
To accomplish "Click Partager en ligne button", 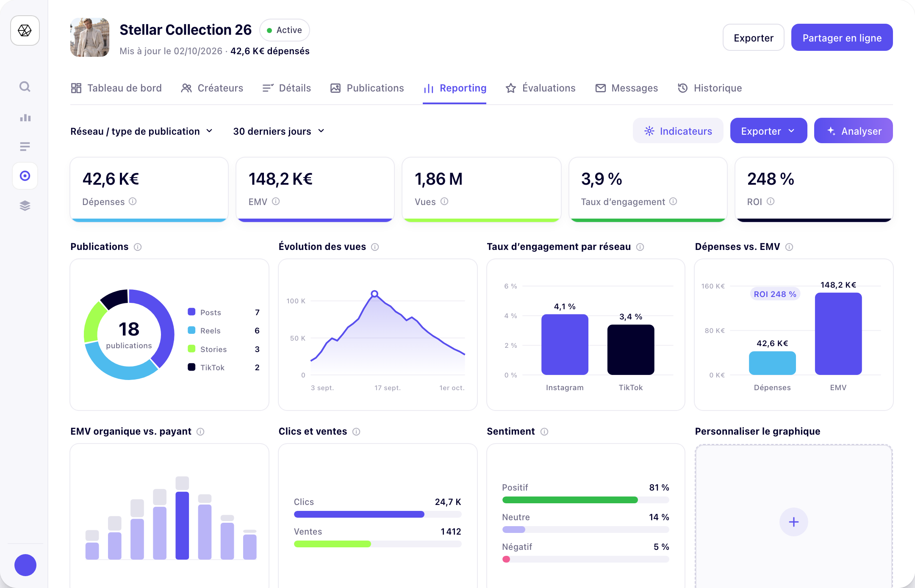I will pos(842,38).
